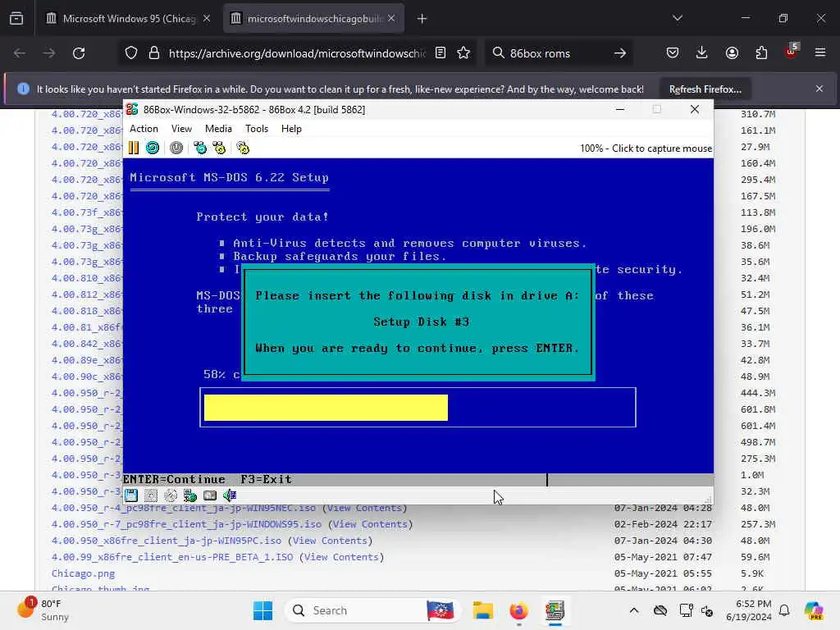Viewport: 840px width, 630px height.
Task: Click the archive.org URL address field
Action: point(297,53)
